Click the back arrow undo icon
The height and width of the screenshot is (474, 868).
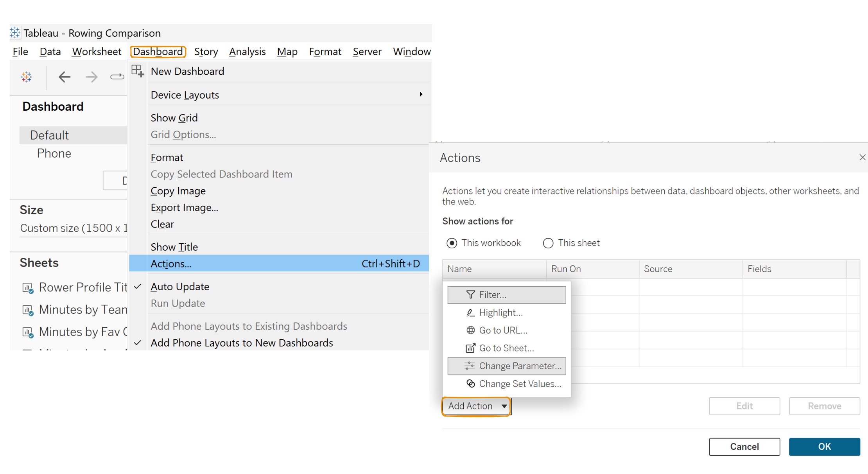click(x=65, y=77)
